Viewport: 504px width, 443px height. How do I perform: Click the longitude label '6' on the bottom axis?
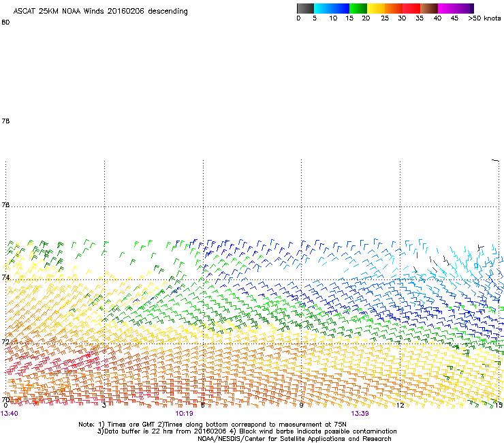pos(203,406)
